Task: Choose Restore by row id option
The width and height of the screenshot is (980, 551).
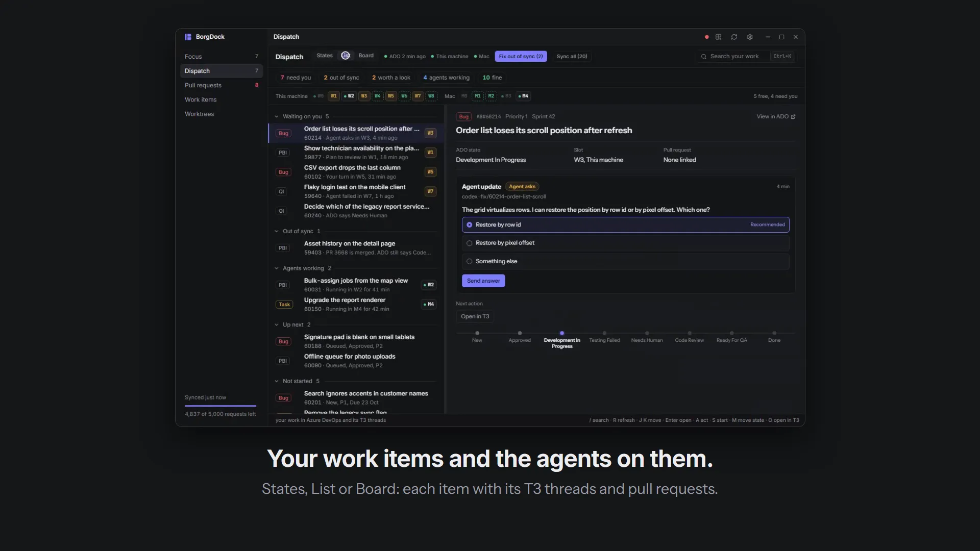Action: tap(625, 225)
